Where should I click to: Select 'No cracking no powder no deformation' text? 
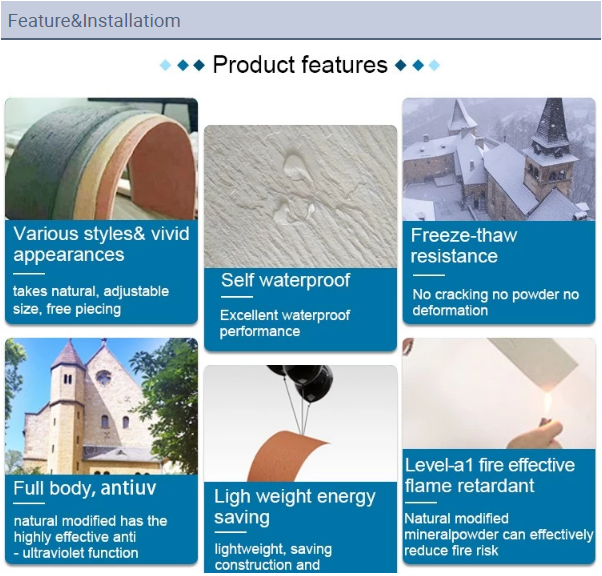pyautogui.click(x=496, y=302)
